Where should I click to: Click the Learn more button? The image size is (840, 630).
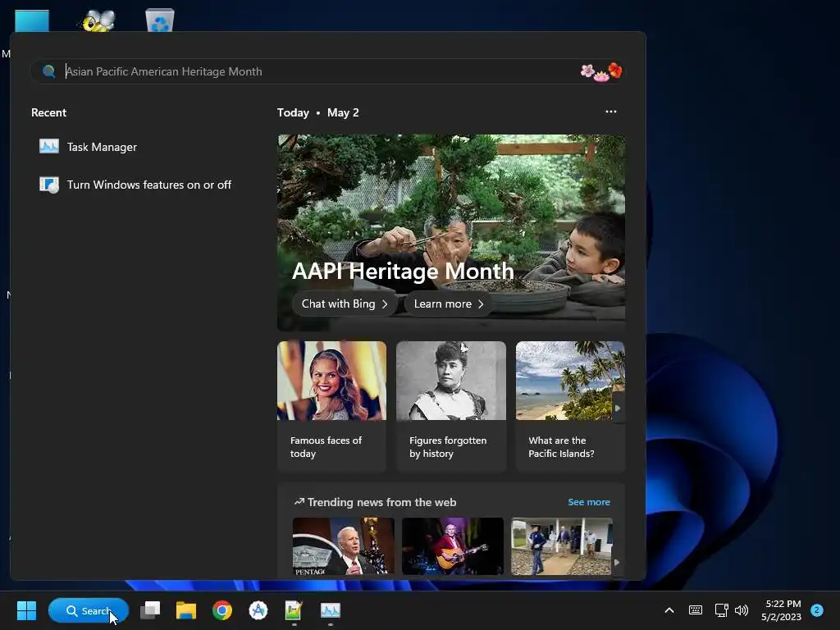click(x=448, y=304)
